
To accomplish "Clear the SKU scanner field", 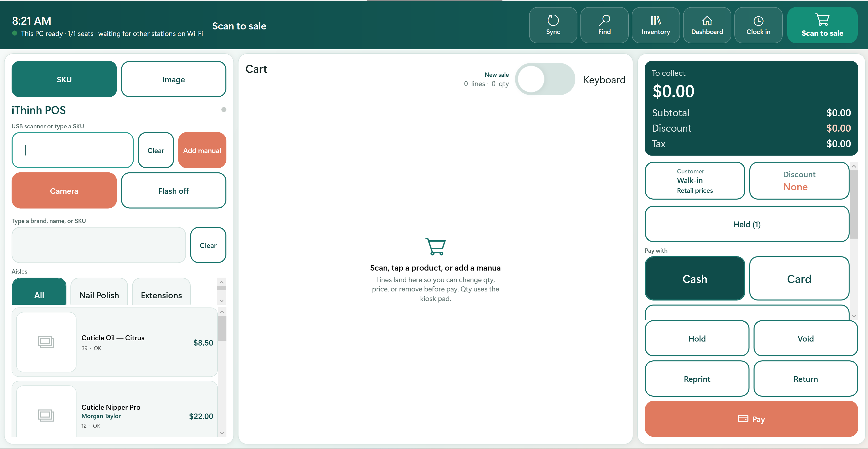I will [156, 150].
